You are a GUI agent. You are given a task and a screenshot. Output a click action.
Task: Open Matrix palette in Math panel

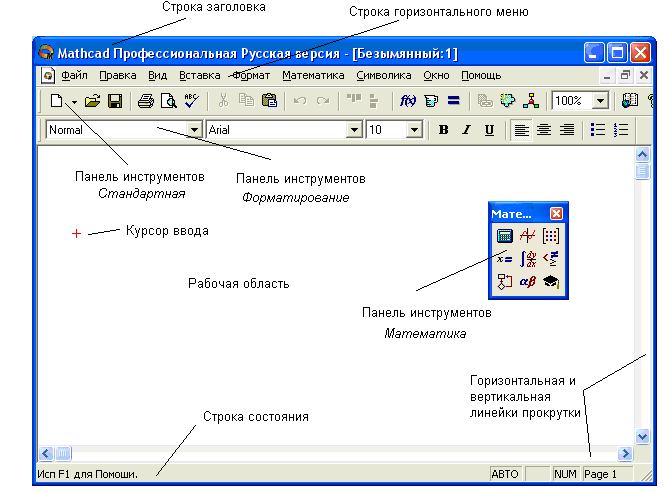(551, 236)
